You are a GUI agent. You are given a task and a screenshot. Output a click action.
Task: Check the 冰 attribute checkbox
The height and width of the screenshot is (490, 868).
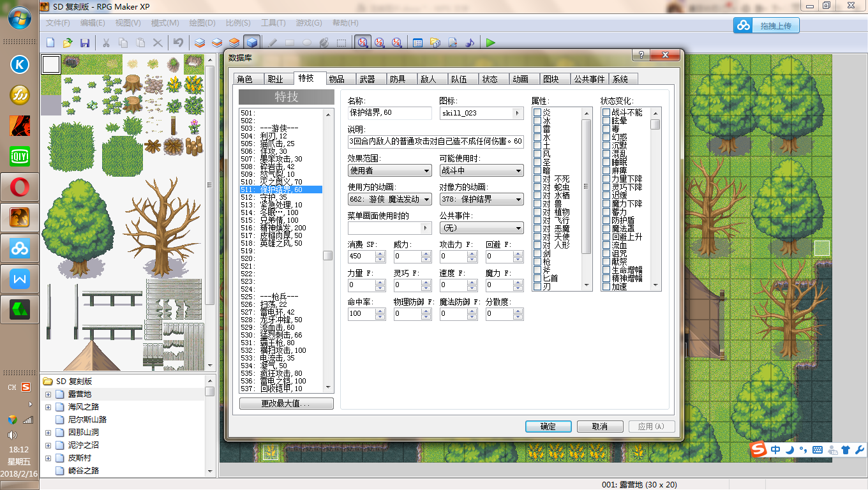[x=537, y=121]
